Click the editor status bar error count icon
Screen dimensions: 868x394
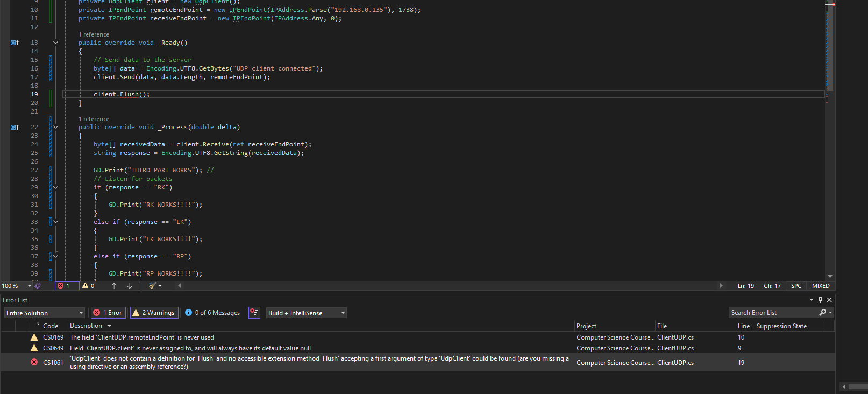pyautogui.click(x=61, y=286)
